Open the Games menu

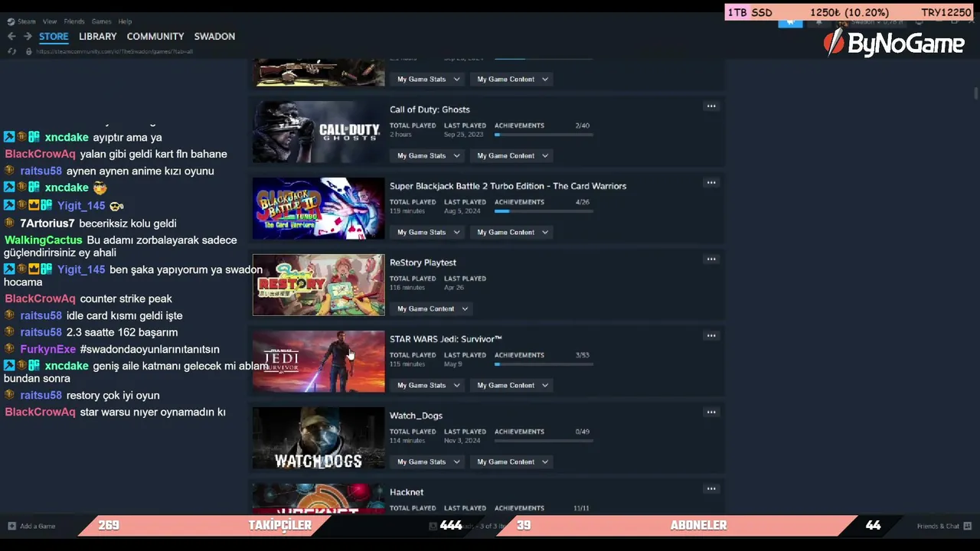pos(101,21)
